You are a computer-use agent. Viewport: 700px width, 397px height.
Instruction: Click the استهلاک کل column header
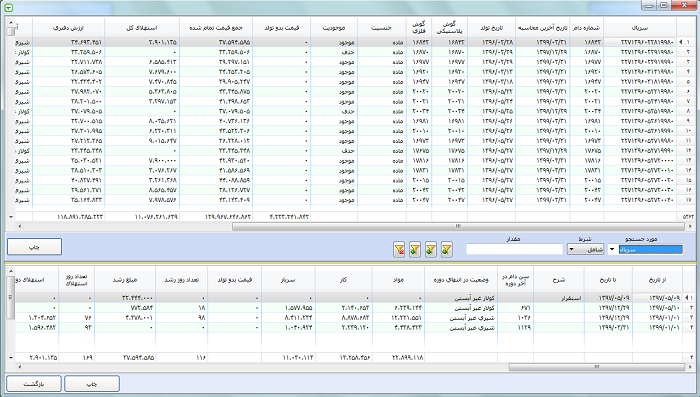coord(142,28)
